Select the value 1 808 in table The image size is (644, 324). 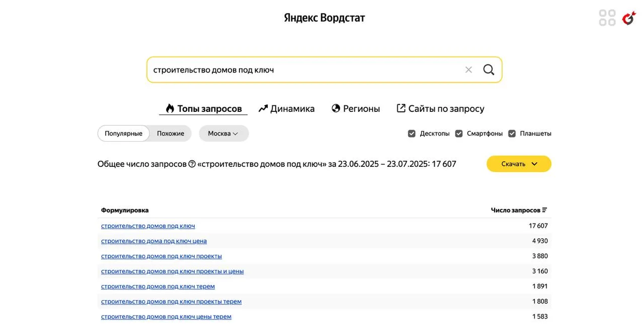point(540,301)
